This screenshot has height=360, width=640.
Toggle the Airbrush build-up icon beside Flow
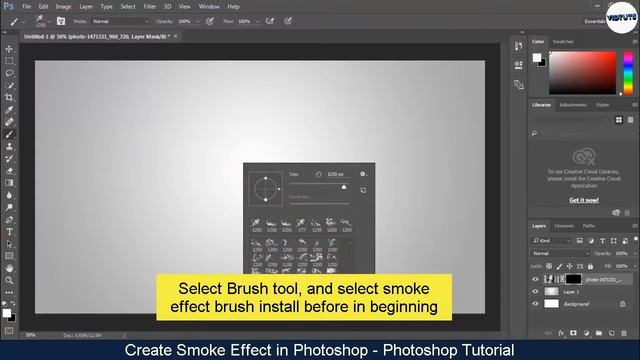(x=270, y=21)
